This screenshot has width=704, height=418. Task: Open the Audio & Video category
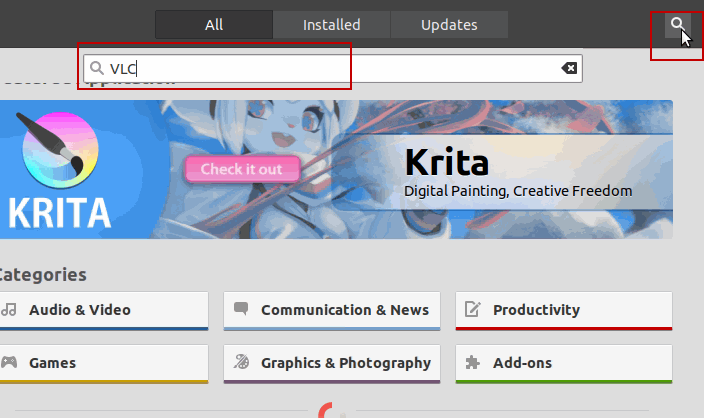104,311
